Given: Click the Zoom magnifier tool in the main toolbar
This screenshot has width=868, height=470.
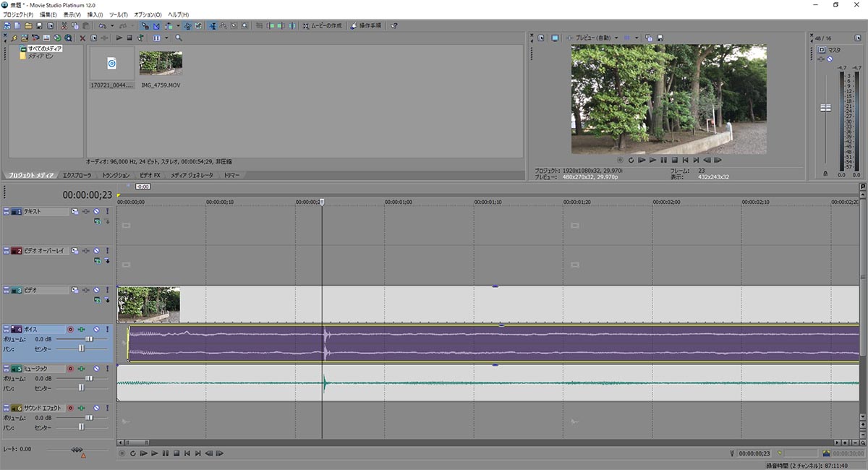Looking at the screenshot, I should click(244, 25).
